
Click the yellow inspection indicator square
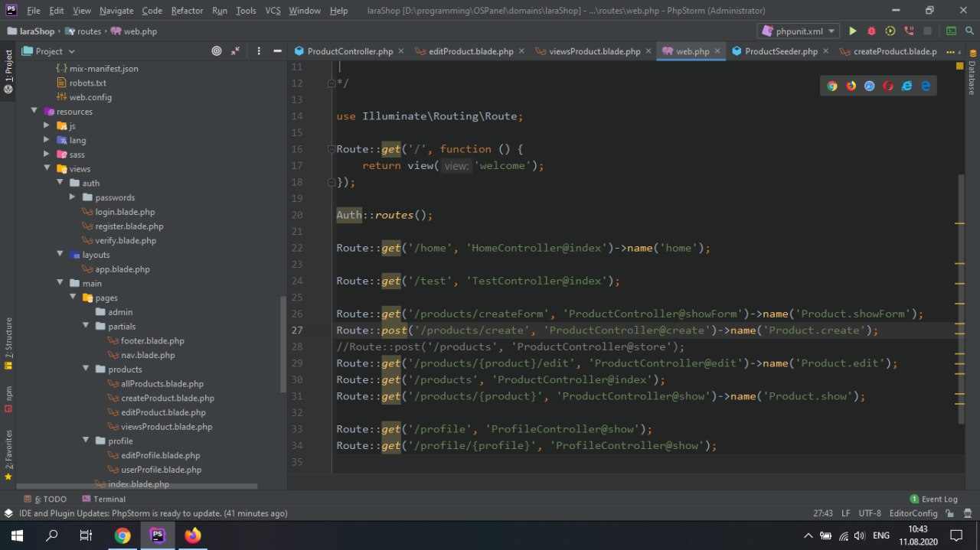pyautogui.click(x=960, y=67)
